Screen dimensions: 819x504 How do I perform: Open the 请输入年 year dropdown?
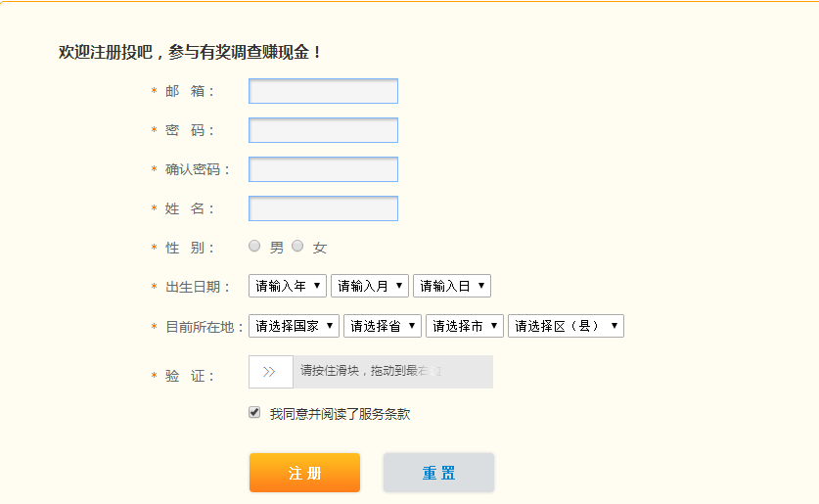point(289,286)
